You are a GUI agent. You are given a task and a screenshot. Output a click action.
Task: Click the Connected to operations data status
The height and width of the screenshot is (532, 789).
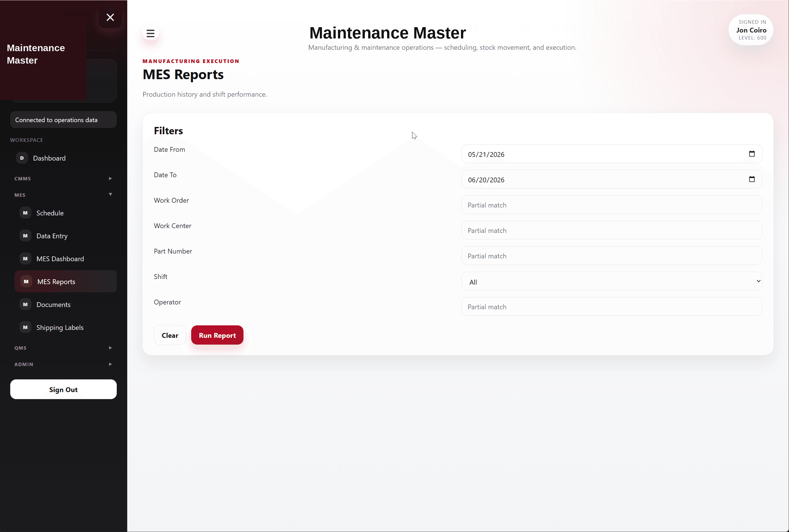tap(63, 120)
